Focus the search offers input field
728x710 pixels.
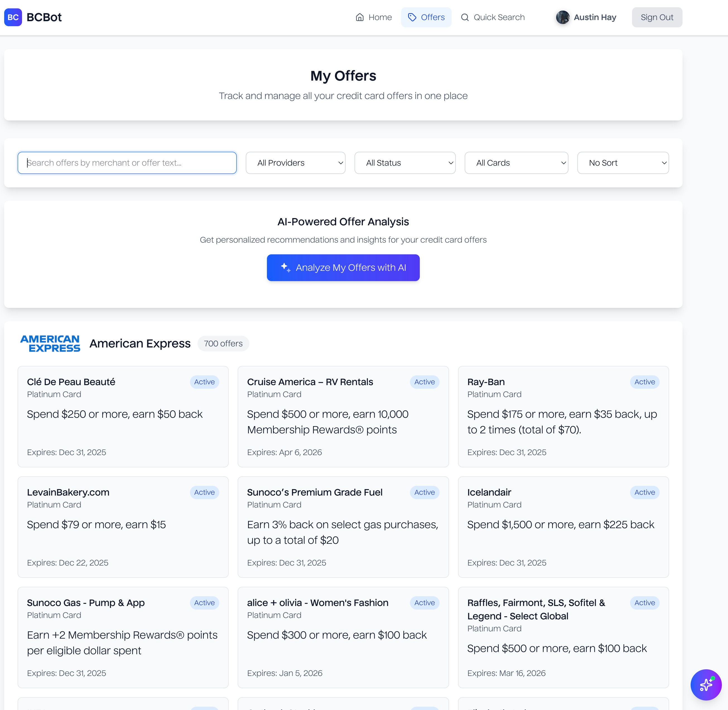coord(127,163)
